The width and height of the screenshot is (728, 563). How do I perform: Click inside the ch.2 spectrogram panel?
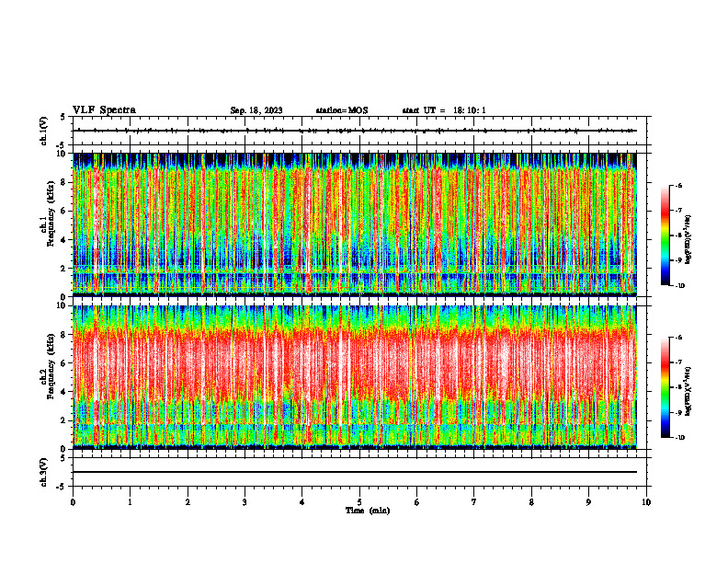pyautogui.click(x=355, y=377)
